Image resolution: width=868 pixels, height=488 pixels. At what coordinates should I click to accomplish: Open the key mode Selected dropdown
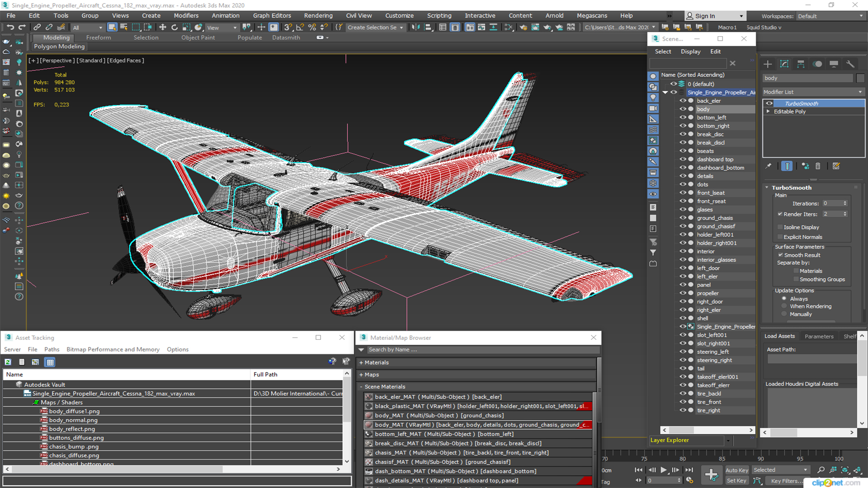point(780,470)
